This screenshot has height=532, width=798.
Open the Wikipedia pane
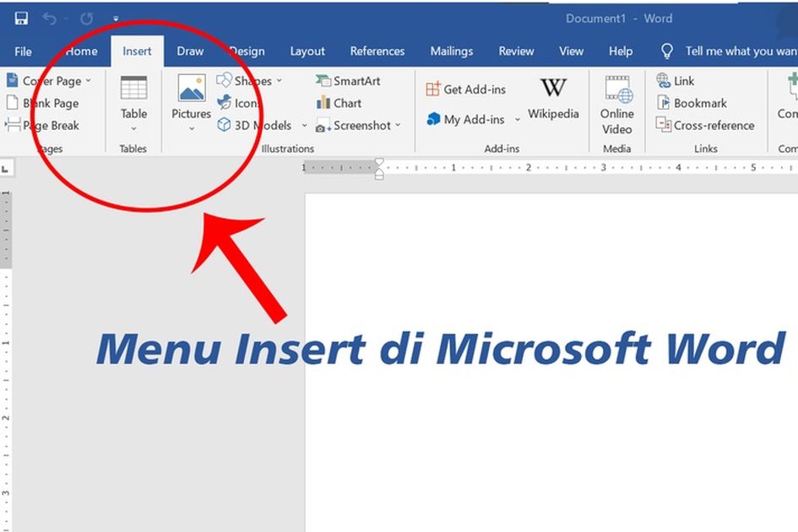click(x=553, y=97)
